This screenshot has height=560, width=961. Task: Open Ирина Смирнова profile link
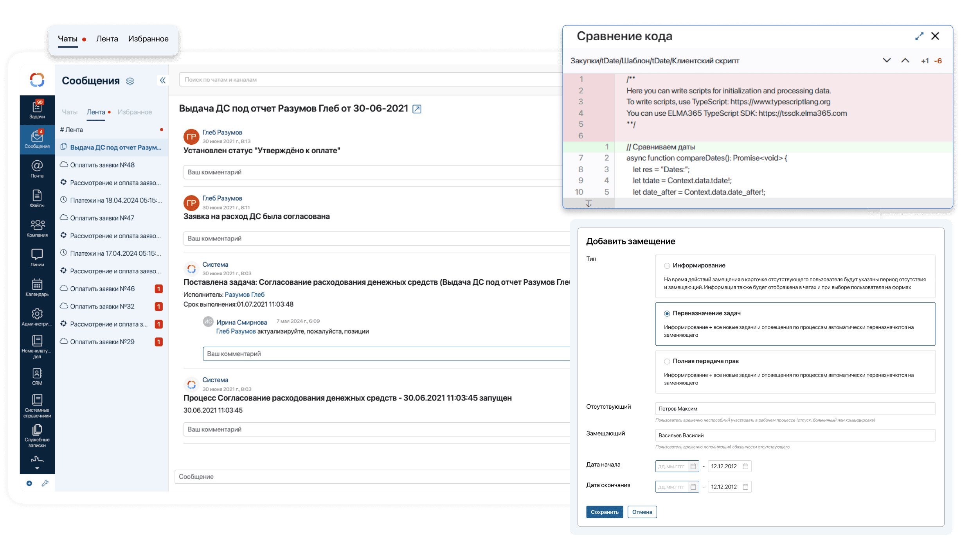point(242,322)
